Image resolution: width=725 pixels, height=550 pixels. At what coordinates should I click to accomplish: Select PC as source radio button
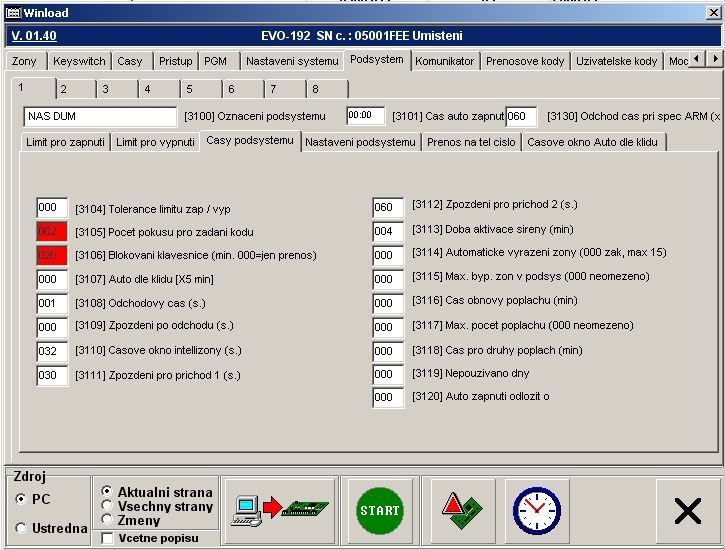(21, 498)
